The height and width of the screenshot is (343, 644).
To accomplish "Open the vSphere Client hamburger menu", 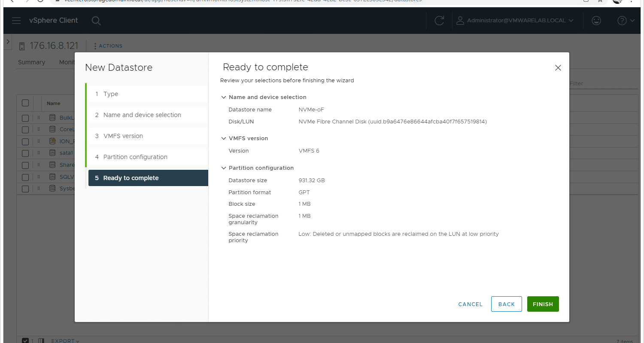I will [16, 21].
